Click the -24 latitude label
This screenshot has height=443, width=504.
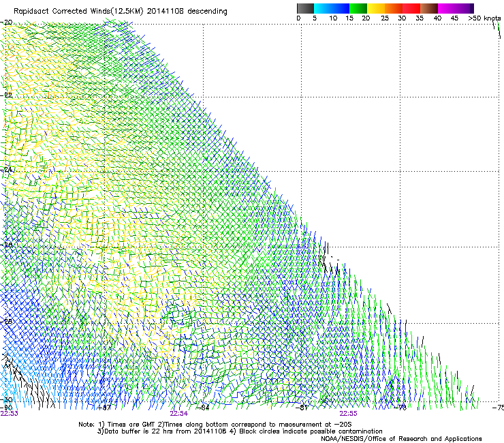(x=7, y=169)
